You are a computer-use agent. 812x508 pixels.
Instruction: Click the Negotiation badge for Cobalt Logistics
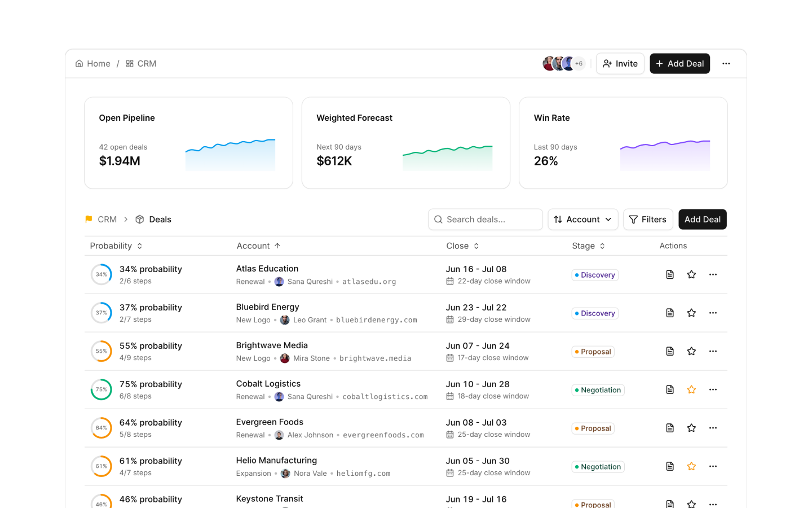tap(598, 390)
